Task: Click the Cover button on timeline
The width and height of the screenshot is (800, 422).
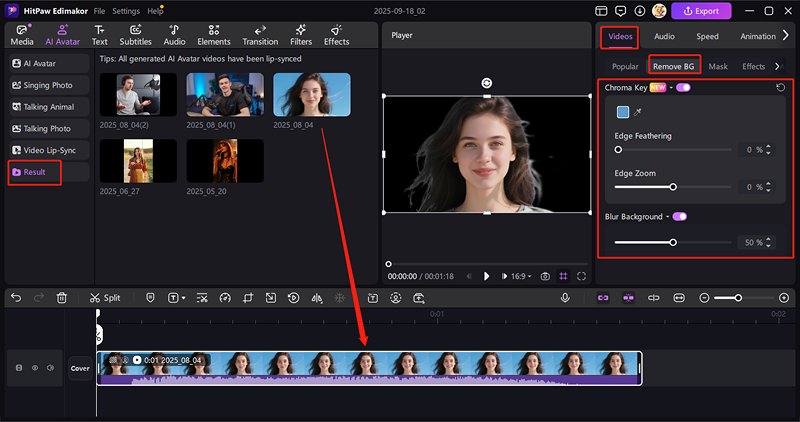Action: click(x=80, y=368)
